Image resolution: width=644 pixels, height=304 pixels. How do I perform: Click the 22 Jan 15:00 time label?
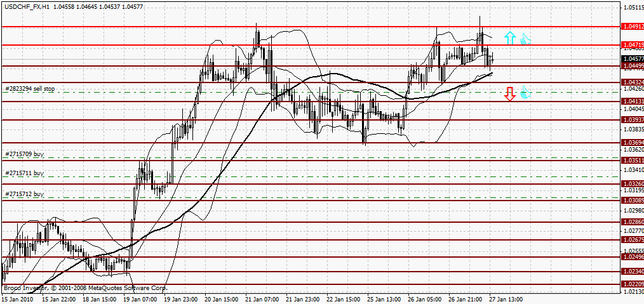pos(342,300)
